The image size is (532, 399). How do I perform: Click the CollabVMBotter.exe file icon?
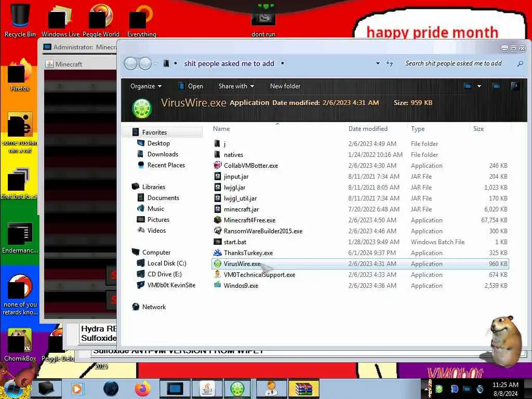pos(218,166)
